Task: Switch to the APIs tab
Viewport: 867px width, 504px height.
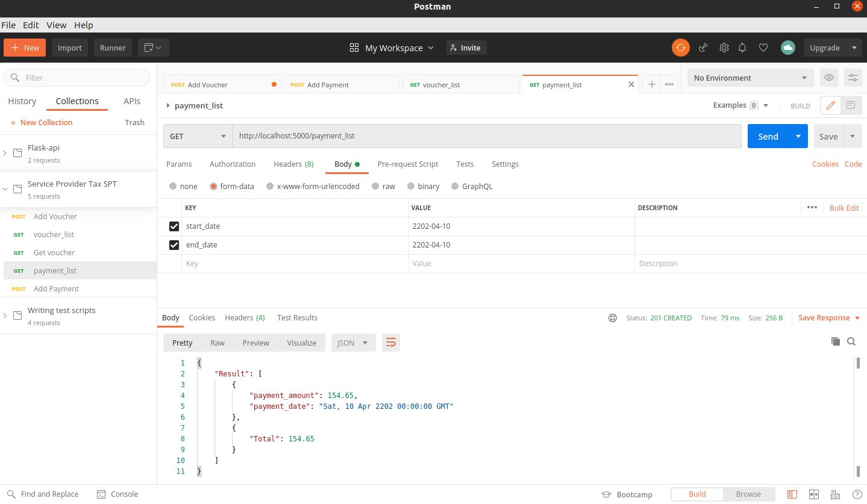Action: coord(132,101)
